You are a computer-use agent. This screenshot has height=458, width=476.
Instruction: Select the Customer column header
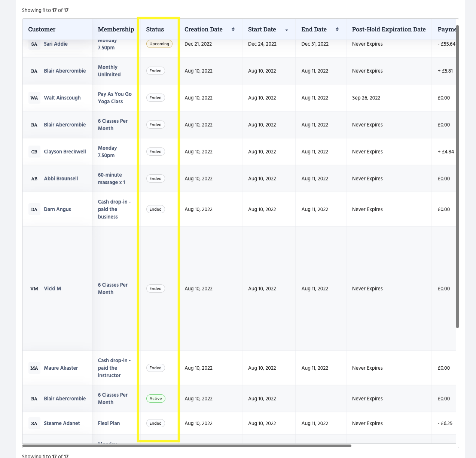[41, 29]
